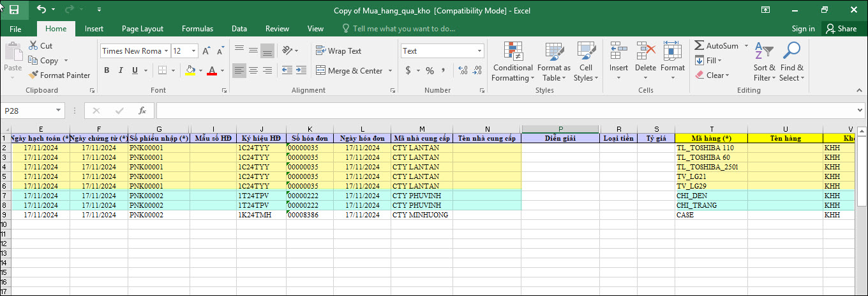Toggle Wrap Text on selected cell
This screenshot has height=296, width=868.
(338, 51)
